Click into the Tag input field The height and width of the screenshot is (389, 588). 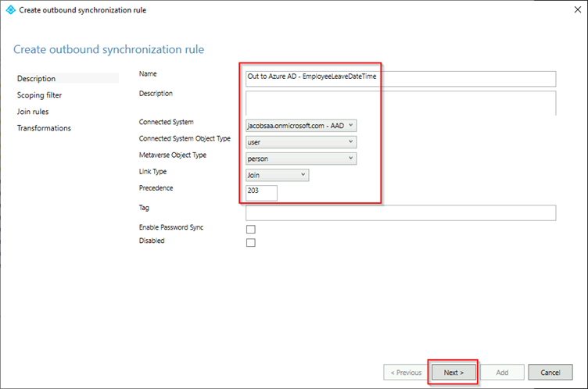tap(400, 212)
